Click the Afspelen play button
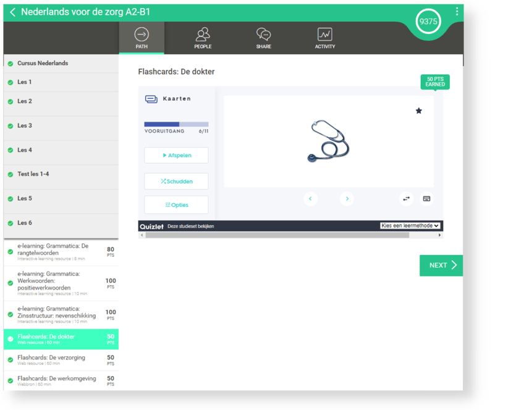The width and height of the screenshot is (532, 410). (x=176, y=156)
